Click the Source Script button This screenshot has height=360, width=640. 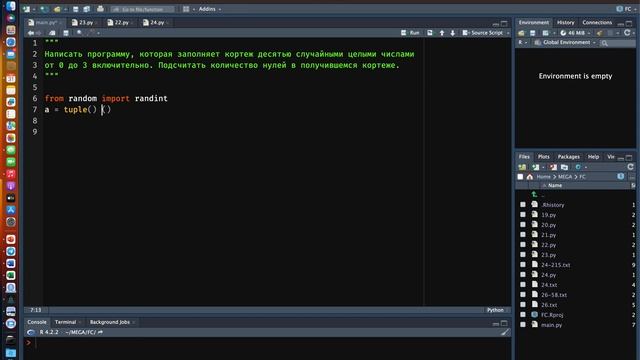[483, 33]
